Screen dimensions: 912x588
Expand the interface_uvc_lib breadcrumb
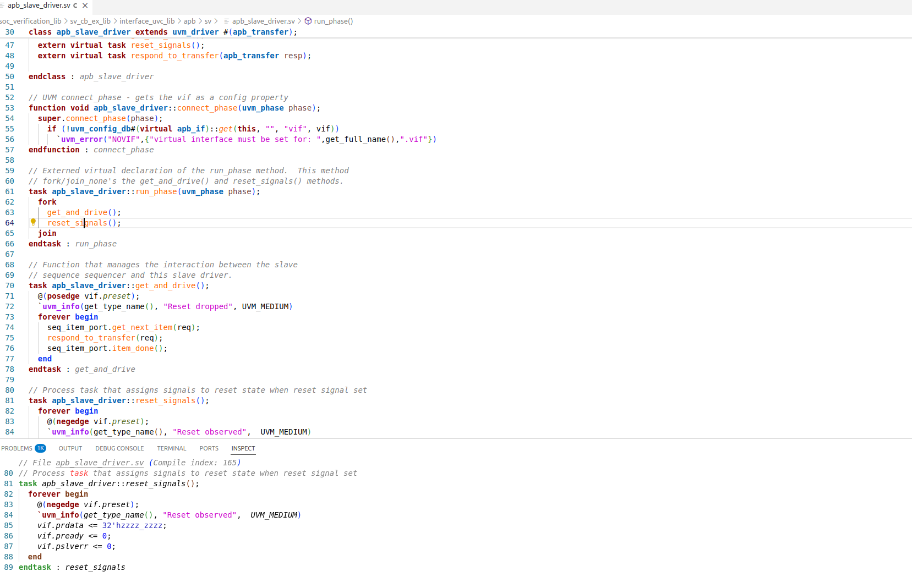[147, 21]
